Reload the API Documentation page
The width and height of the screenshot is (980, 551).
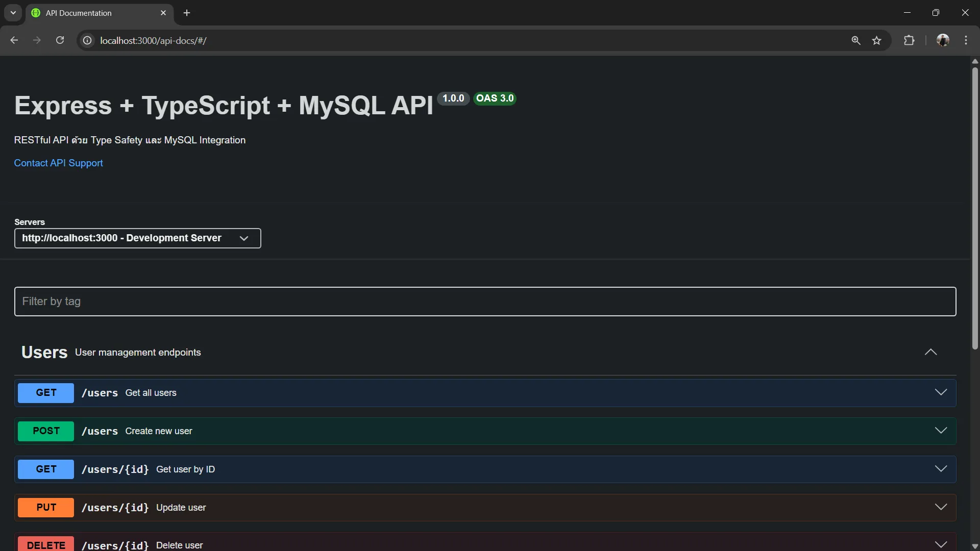point(60,40)
